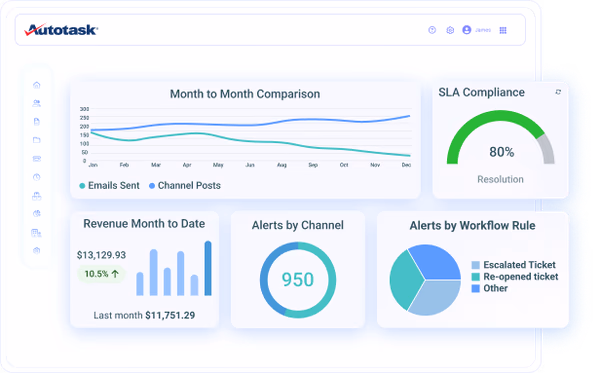
Task: Open the folder icon in sidebar
Action: (x=37, y=140)
